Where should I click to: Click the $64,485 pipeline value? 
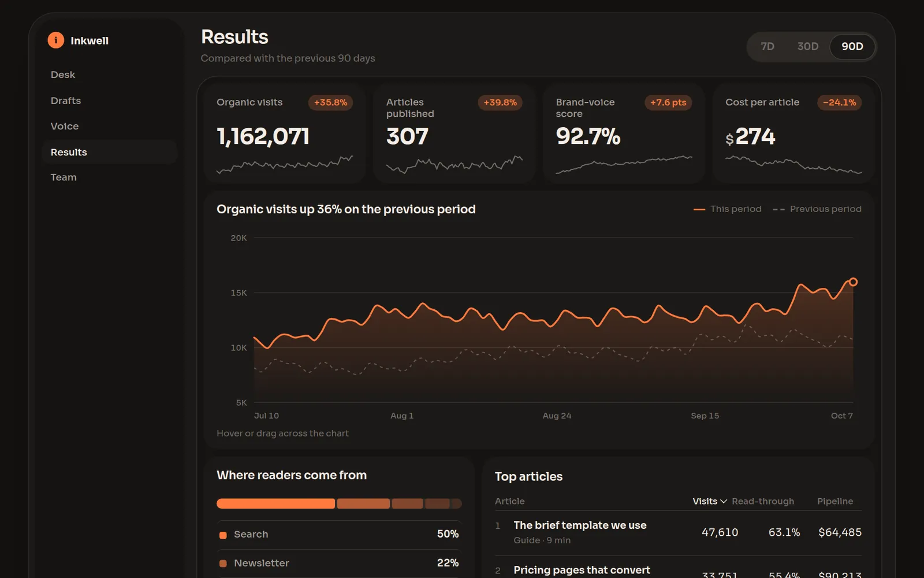click(840, 532)
